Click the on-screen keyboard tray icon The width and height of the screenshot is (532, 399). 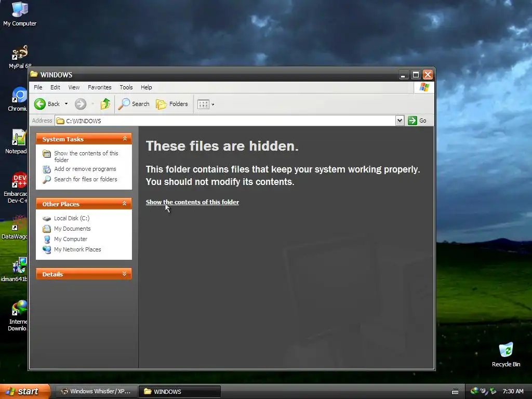pyautogui.click(x=455, y=392)
